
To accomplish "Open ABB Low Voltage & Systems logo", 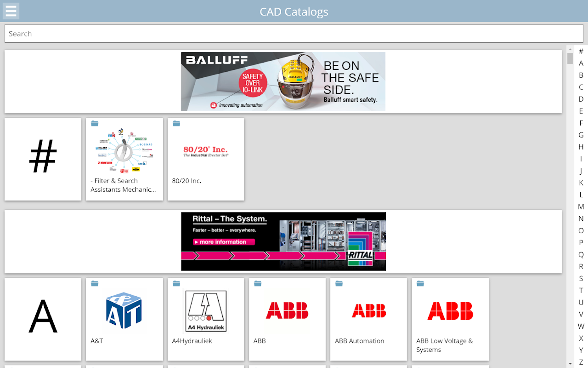I will click(x=450, y=311).
